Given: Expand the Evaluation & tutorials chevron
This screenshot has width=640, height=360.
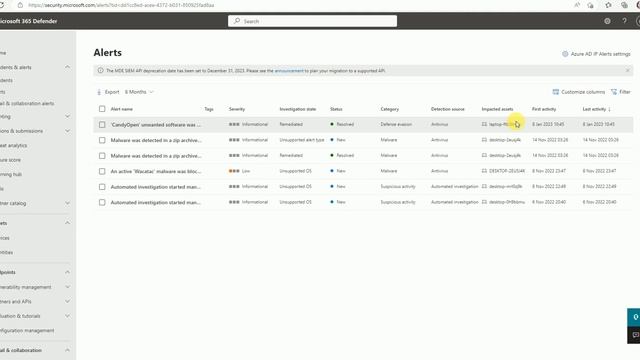Looking at the screenshot, I should pos(67,316).
